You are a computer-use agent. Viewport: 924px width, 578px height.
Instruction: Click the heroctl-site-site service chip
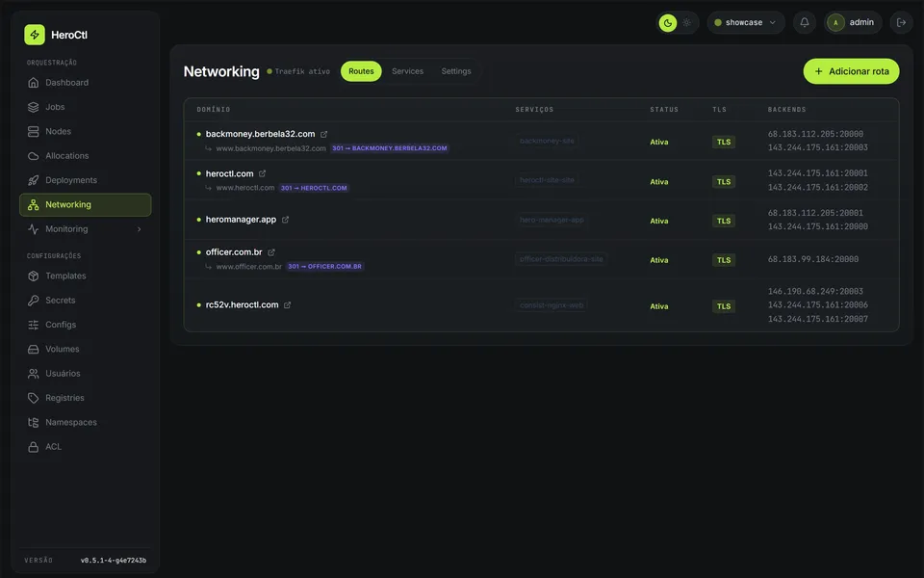pyautogui.click(x=547, y=180)
